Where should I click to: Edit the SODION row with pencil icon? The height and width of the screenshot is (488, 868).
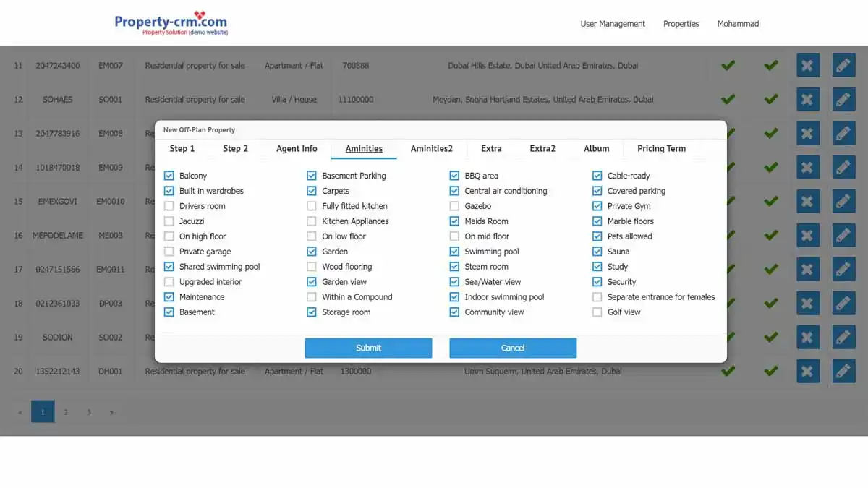pyautogui.click(x=843, y=337)
